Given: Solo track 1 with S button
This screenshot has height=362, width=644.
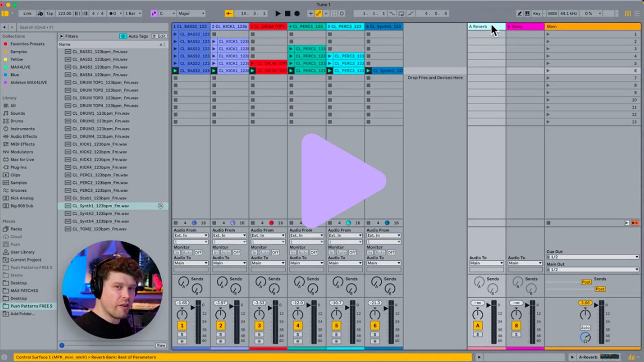Looking at the screenshot, I should coord(182,335).
